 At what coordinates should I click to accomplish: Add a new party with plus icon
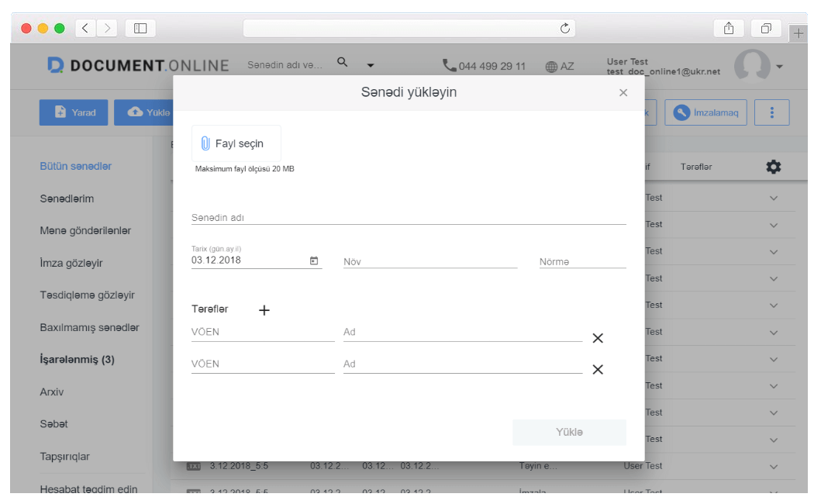[x=264, y=310]
